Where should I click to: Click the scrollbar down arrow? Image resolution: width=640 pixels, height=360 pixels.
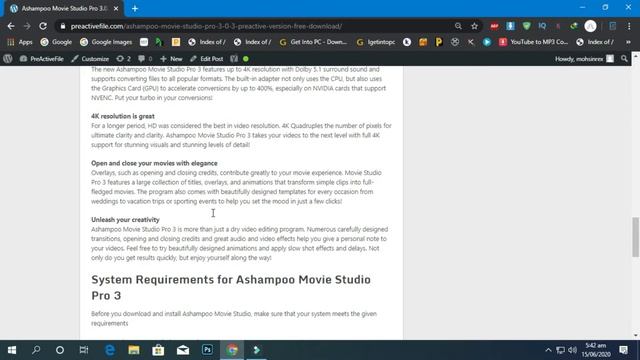pos(636,335)
